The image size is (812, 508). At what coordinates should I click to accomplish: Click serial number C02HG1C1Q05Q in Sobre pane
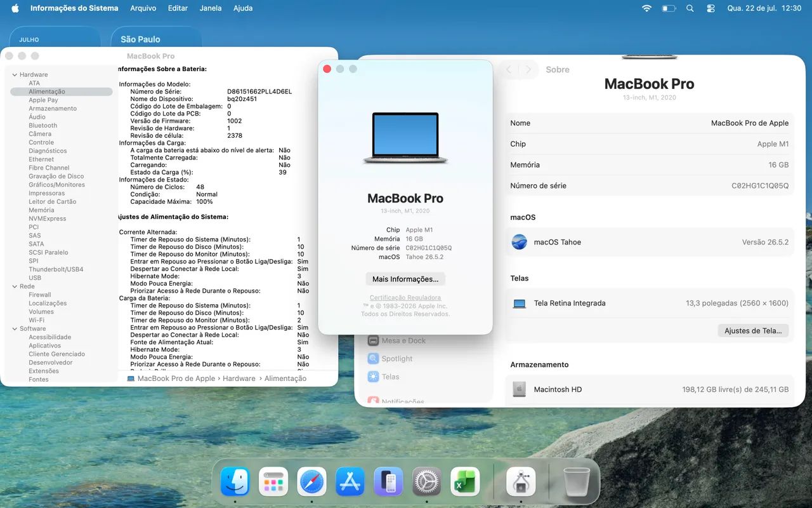[x=760, y=186]
